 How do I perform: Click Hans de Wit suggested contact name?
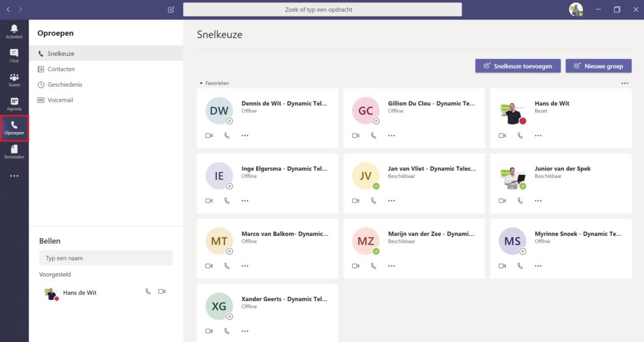80,293
